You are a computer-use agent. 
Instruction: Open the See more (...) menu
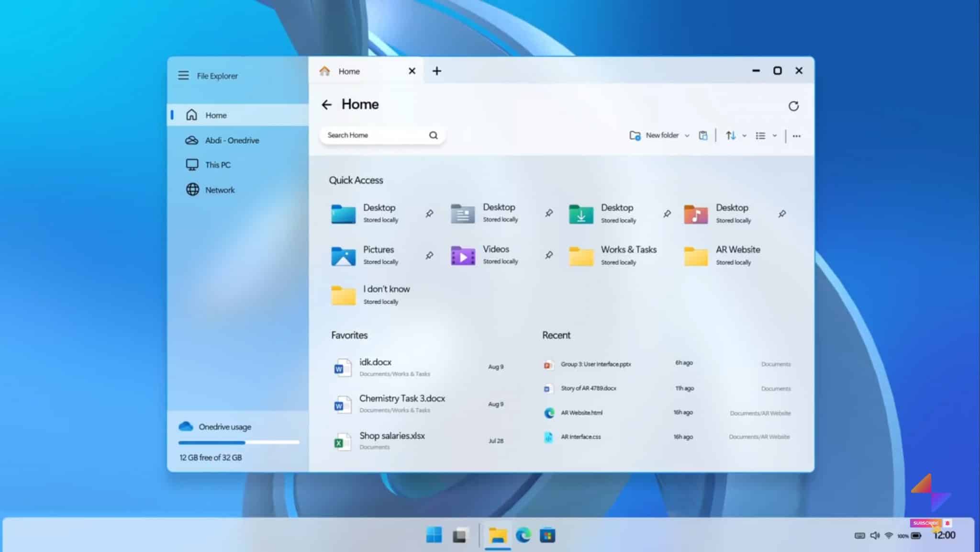click(x=796, y=135)
